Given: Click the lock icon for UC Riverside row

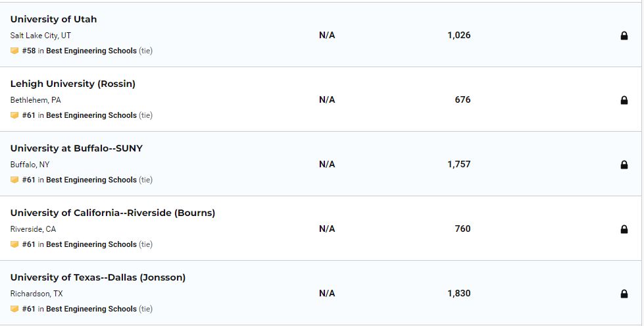Looking at the screenshot, I should 624,229.
